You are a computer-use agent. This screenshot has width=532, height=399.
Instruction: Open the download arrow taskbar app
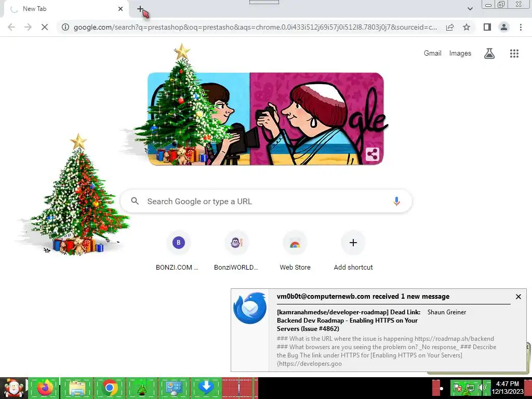[x=206, y=388]
